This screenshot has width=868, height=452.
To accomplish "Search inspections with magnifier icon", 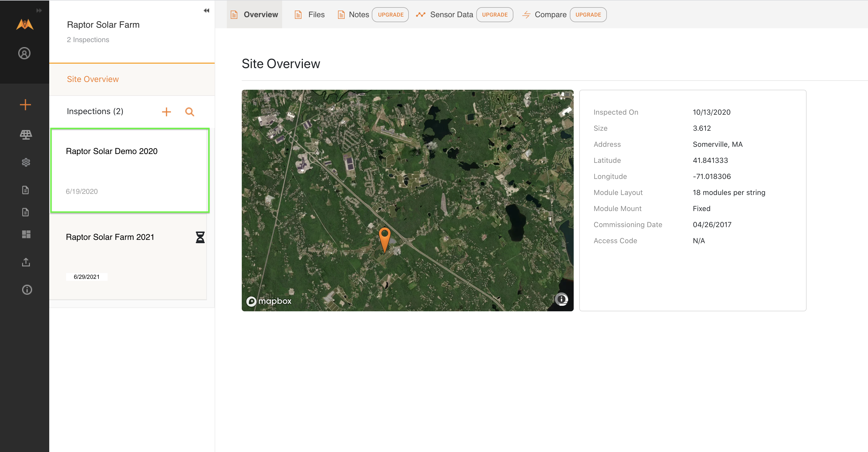I will 190,112.
